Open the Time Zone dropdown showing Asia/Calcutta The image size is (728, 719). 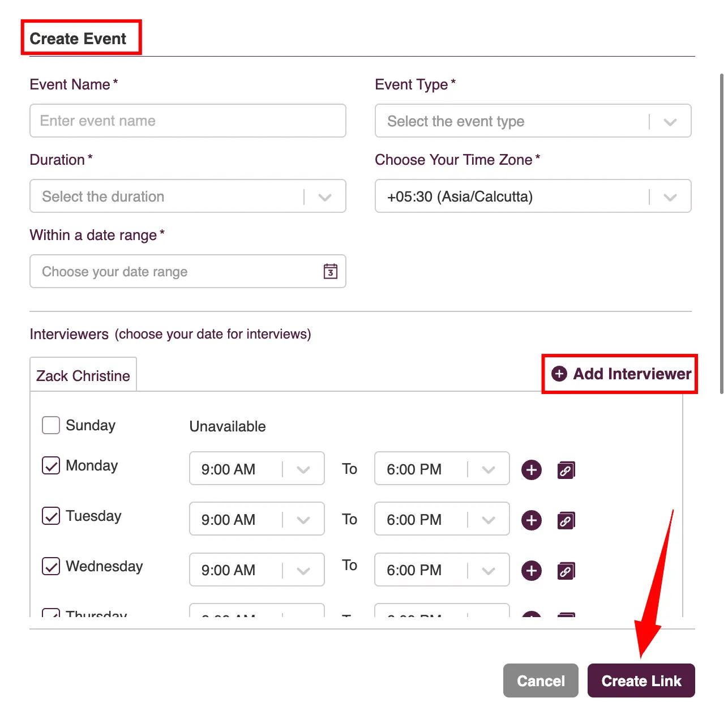pos(533,196)
